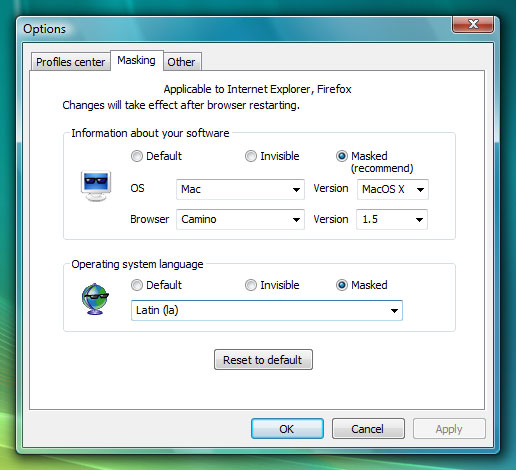This screenshot has width=516, height=470.
Task: Open the Browser dropdown showing Camino
Action: coord(240,219)
